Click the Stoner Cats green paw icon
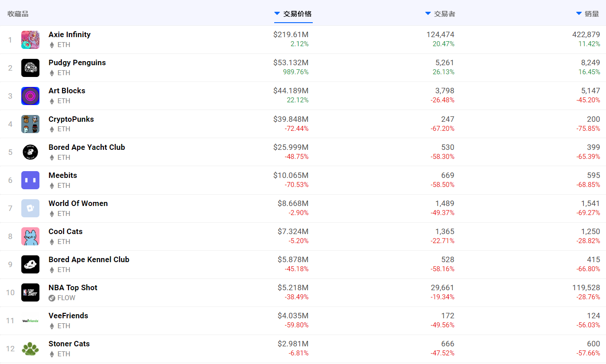Image resolution: width=606 pixels, height=364 pixels. click(x=30, y=349)
